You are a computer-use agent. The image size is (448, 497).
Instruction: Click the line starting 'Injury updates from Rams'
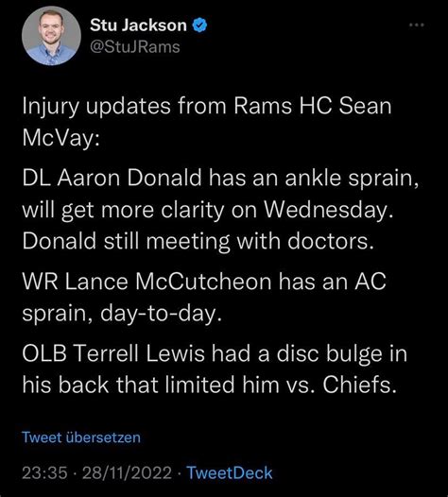point(207,106)
